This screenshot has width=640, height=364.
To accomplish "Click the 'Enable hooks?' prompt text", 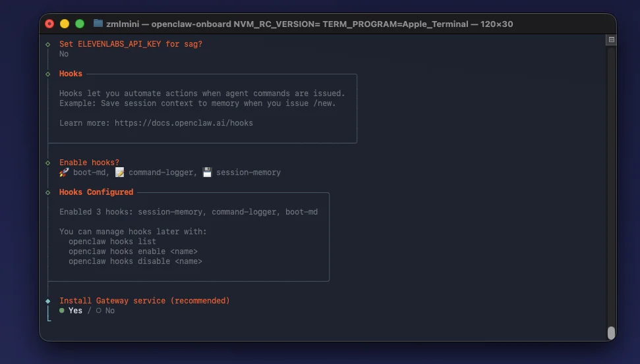I will pos(89,163).
